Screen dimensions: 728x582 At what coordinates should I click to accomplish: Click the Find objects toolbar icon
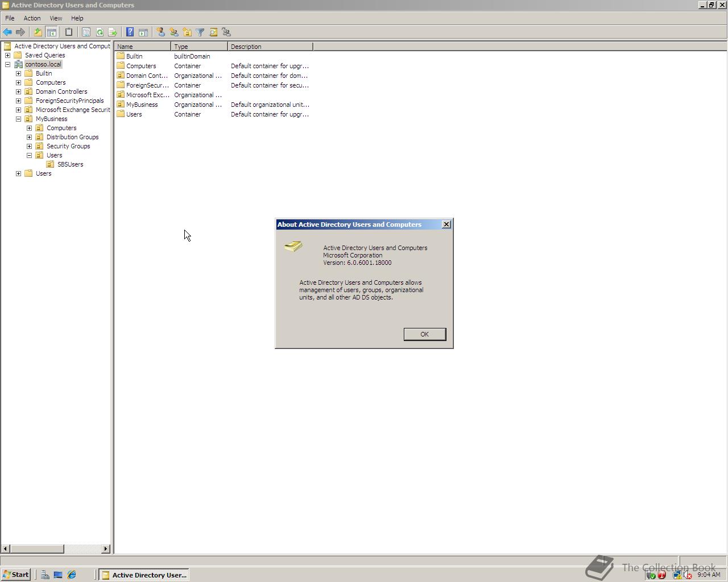tap(213, 32)
